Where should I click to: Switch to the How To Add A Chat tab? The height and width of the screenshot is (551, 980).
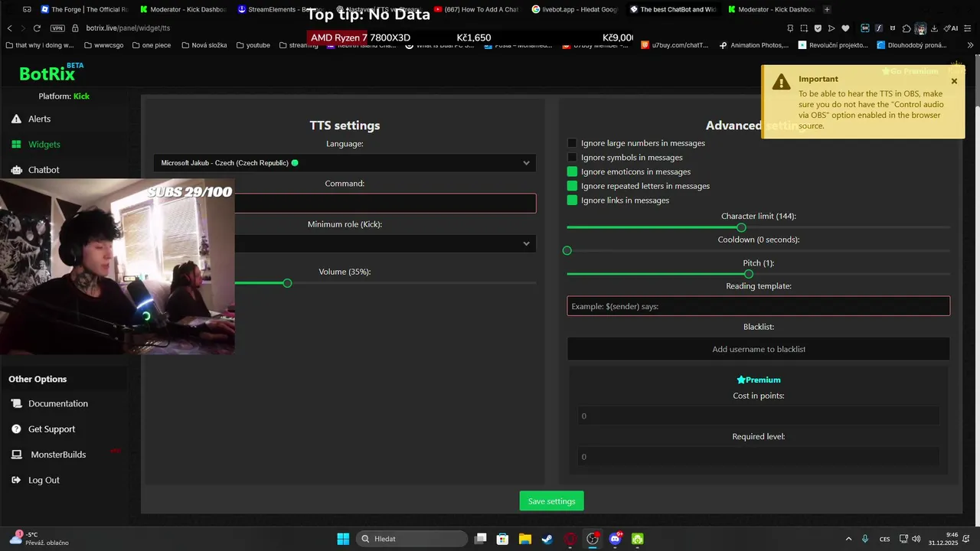click(x=476, y=9)
